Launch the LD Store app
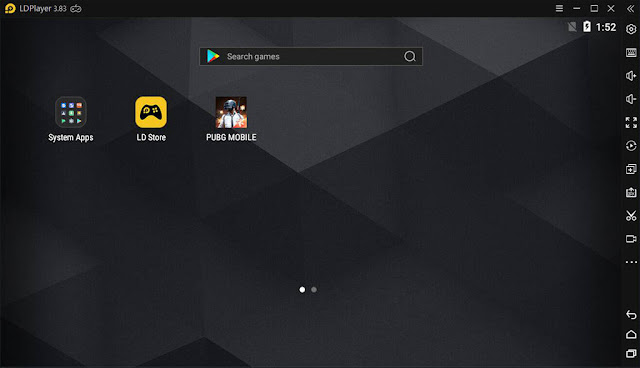The height and width of the screenshot is (368, 640). (151, 112)
